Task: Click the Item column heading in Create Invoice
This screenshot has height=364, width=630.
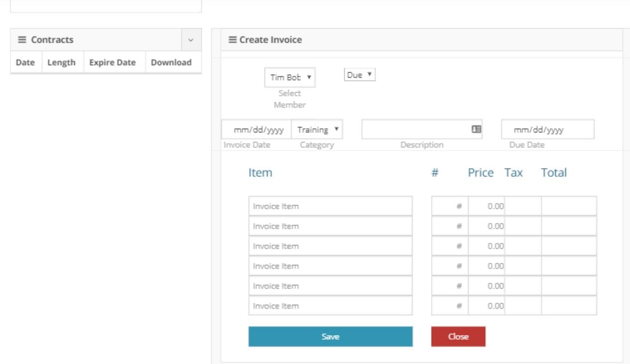Action: (260, 172)
